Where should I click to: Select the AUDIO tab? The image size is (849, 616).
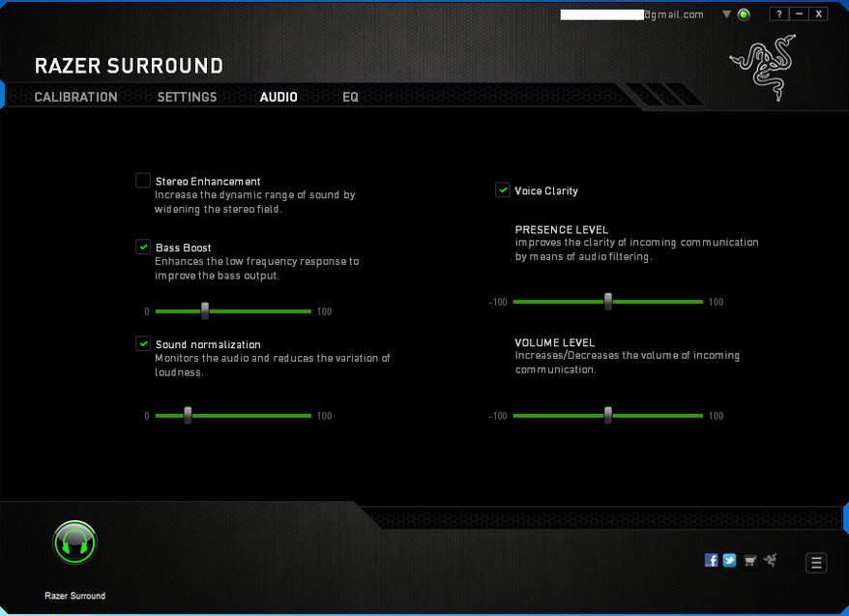coord(278,97)
